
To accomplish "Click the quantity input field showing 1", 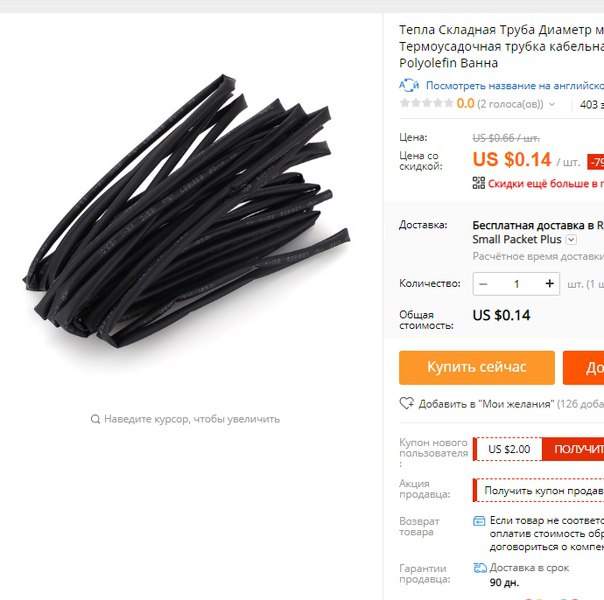I will click(517, 284).
